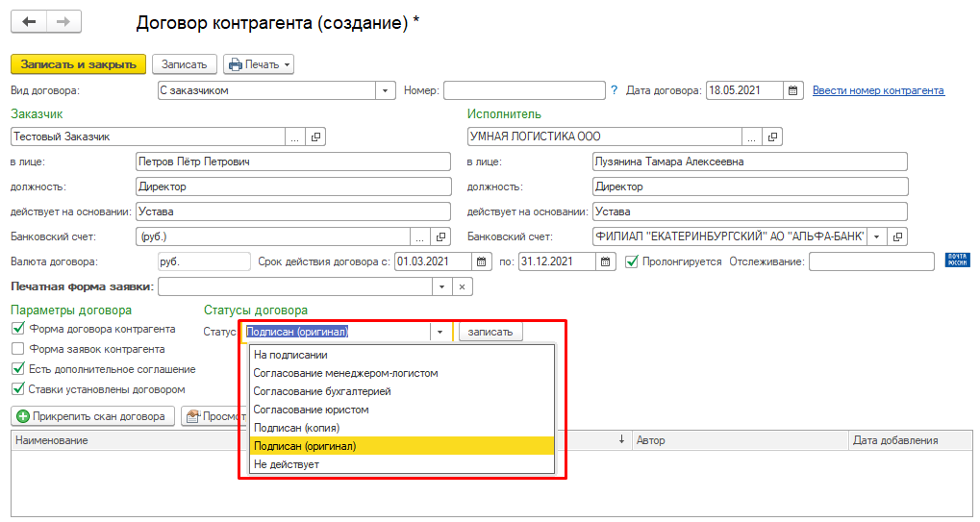The height and width of the screenshot is (522, 980).
Task: Open the question mark help next to Номер
Action: [x=614, y=90]
